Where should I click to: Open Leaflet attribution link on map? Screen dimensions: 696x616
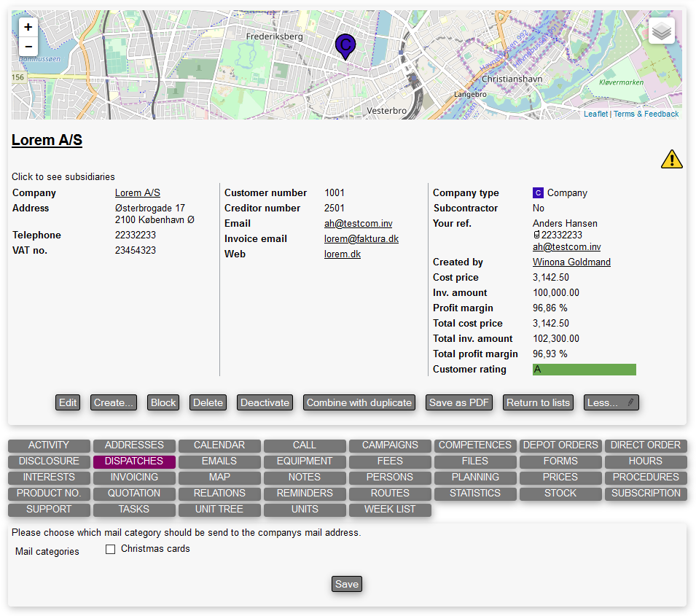(595, 114)
